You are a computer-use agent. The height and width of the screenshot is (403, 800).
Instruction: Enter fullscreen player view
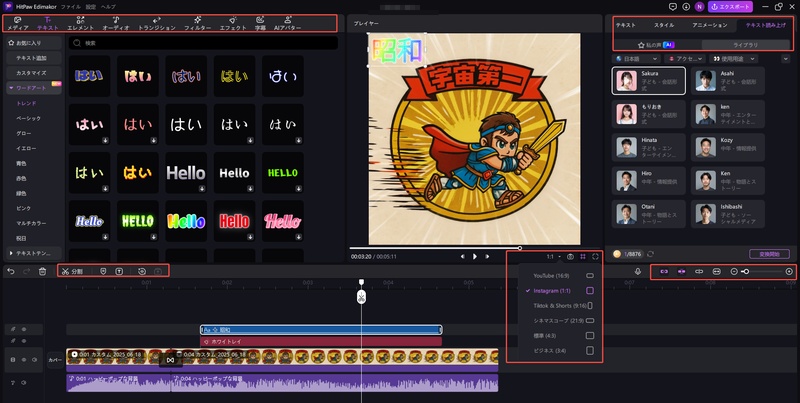(595, 257)
